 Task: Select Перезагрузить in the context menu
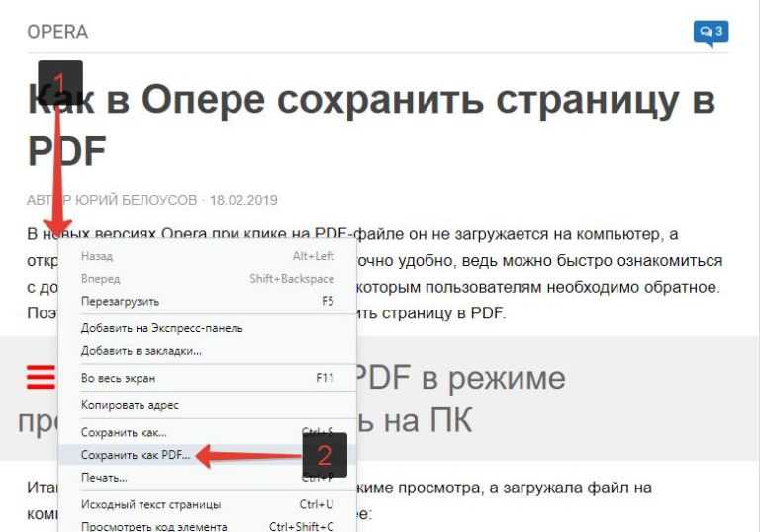point(208,301)
